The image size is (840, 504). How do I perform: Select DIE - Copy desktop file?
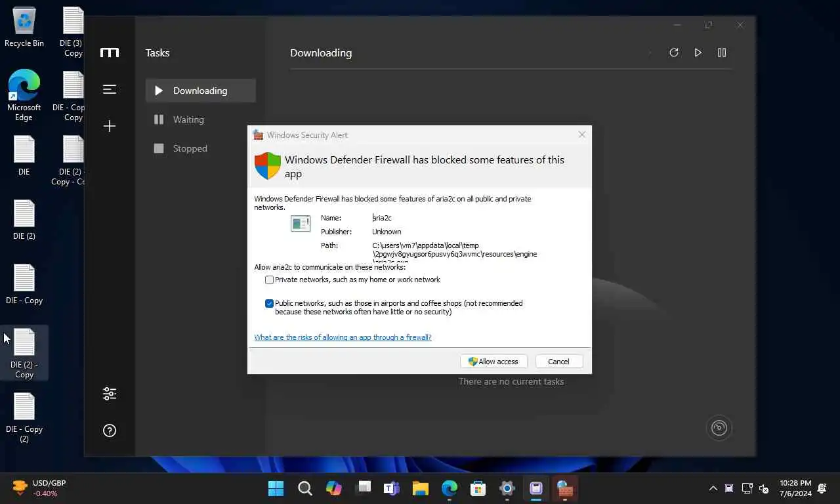[x=24, y=285]
